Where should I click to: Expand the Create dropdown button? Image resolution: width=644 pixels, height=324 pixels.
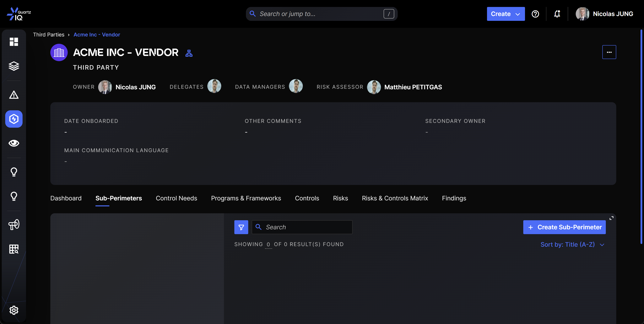click(x=506, y=14)
